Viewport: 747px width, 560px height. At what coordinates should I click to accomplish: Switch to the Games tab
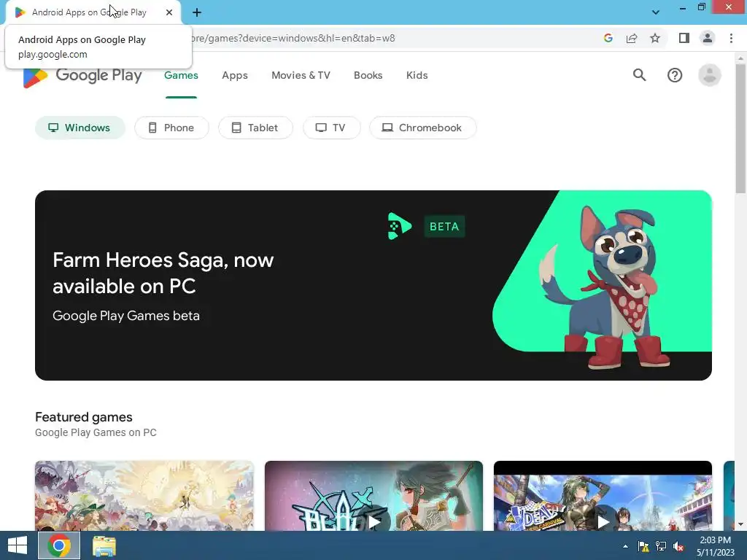(x=181, y=75)
